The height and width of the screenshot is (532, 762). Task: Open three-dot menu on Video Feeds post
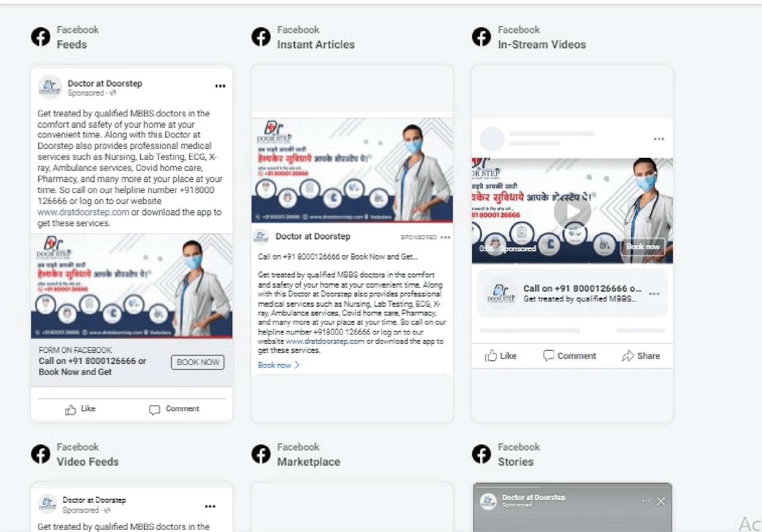point(210,506)
